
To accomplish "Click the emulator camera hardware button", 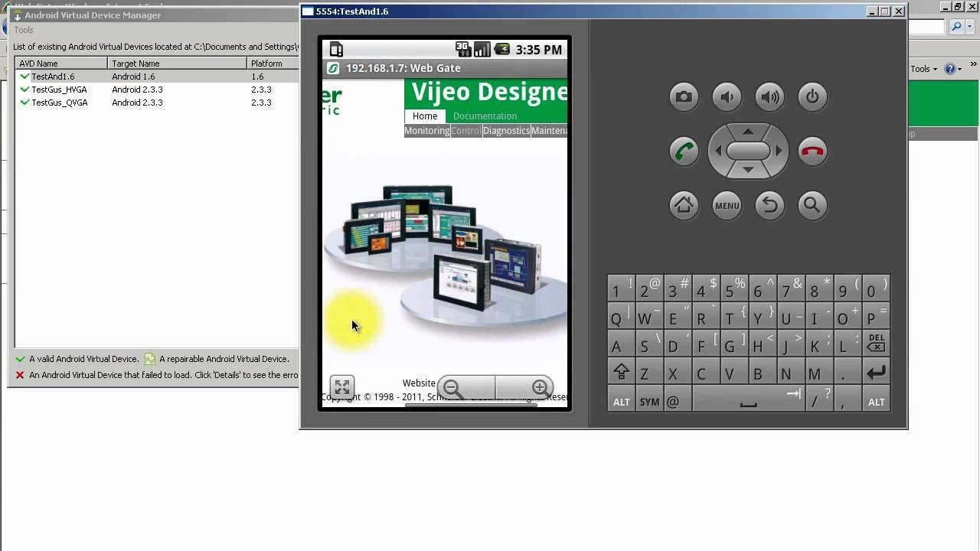I will pos(684,97).
